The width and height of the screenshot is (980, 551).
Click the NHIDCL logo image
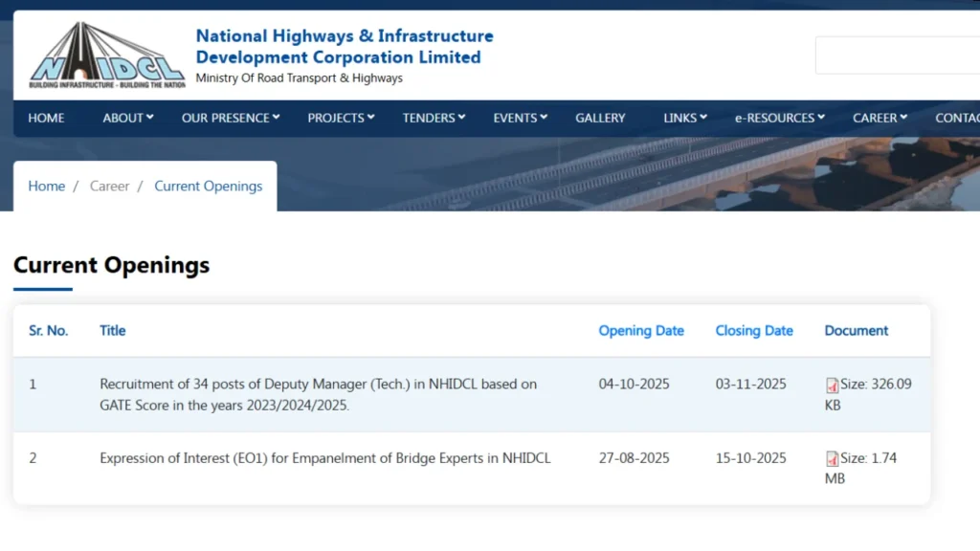[107, 55]
